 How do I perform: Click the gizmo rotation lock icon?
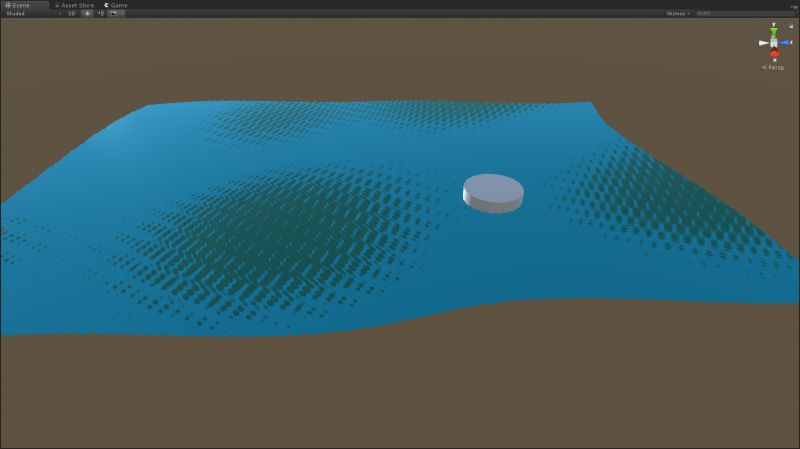[x=789, y=27]
